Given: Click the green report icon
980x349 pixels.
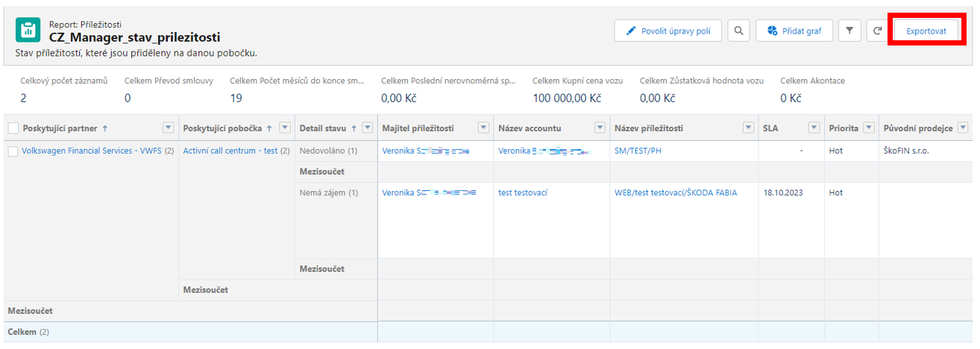Looking at the screenshot, I should [28, 31].
